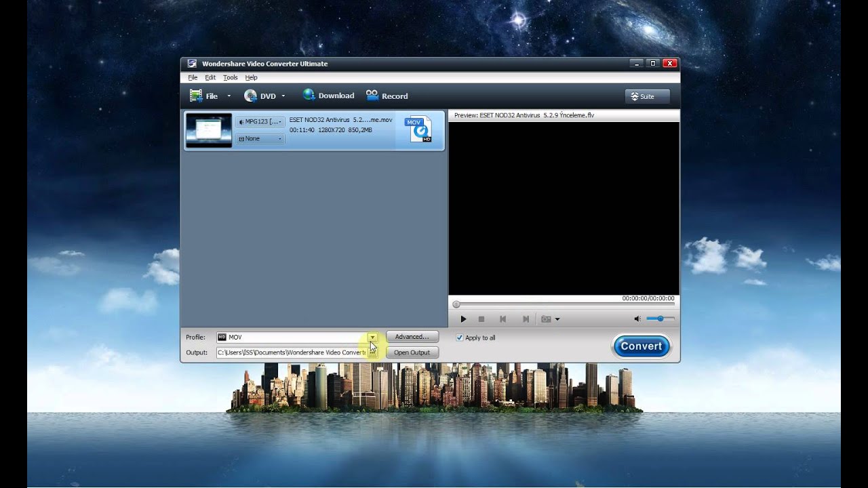Mute the preview volume speaker icon

pos(637,319)
